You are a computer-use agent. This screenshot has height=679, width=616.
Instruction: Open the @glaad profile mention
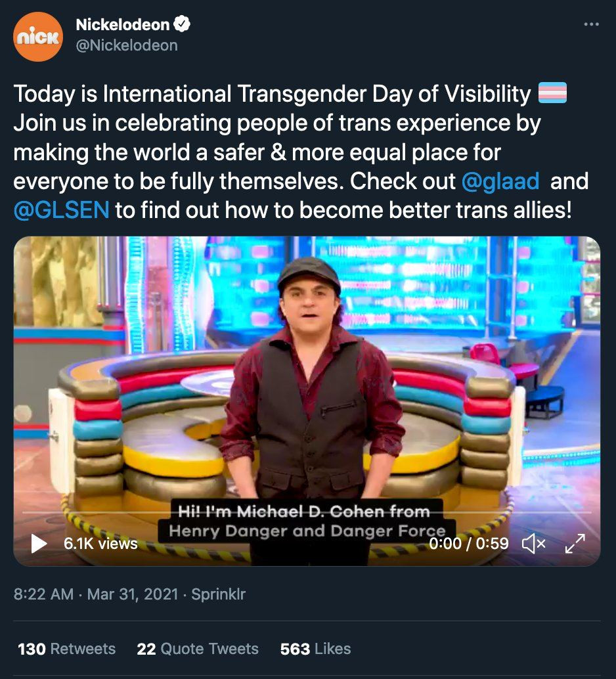pos(500,182)
